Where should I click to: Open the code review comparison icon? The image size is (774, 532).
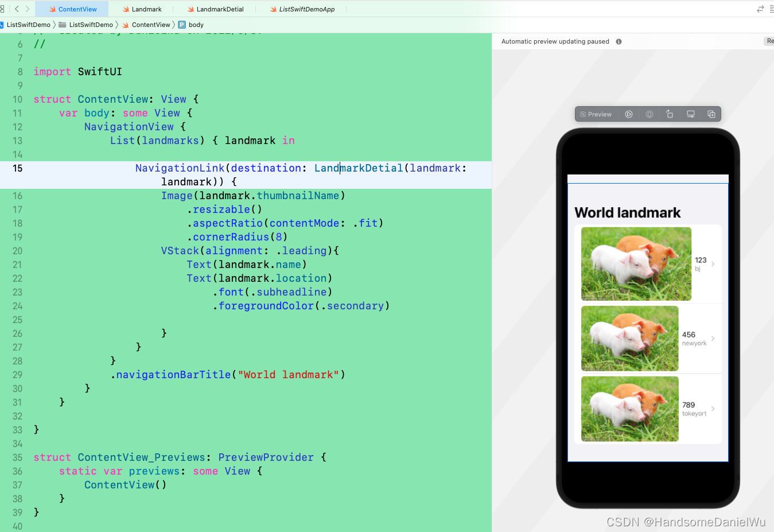[760, 9]
